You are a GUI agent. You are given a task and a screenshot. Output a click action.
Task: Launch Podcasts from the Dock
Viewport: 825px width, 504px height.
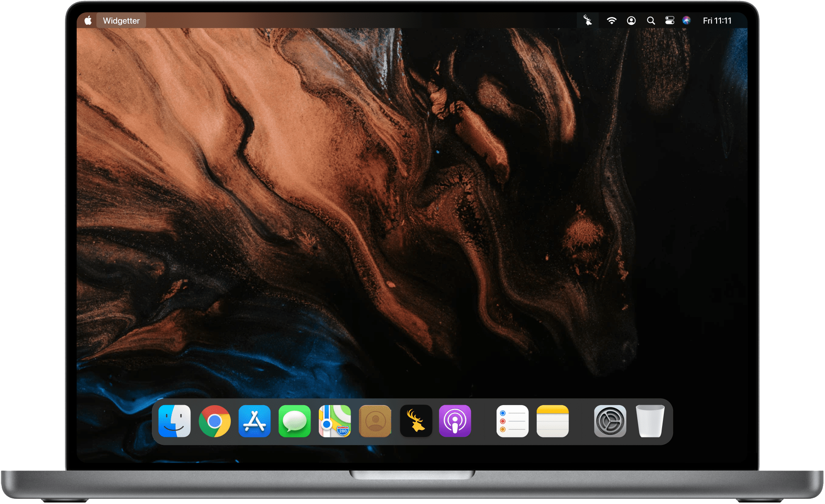click(x=455, y=421)
